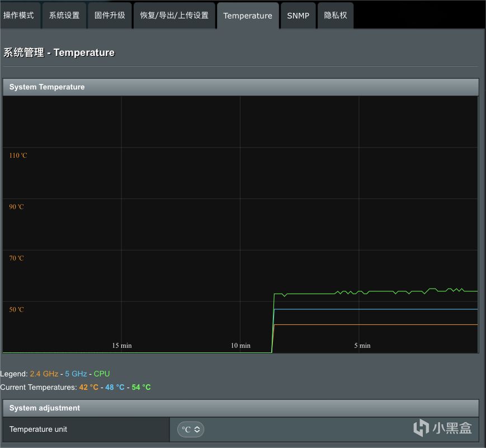
Task: Select the Temperature tab
Action: [248, 16]
